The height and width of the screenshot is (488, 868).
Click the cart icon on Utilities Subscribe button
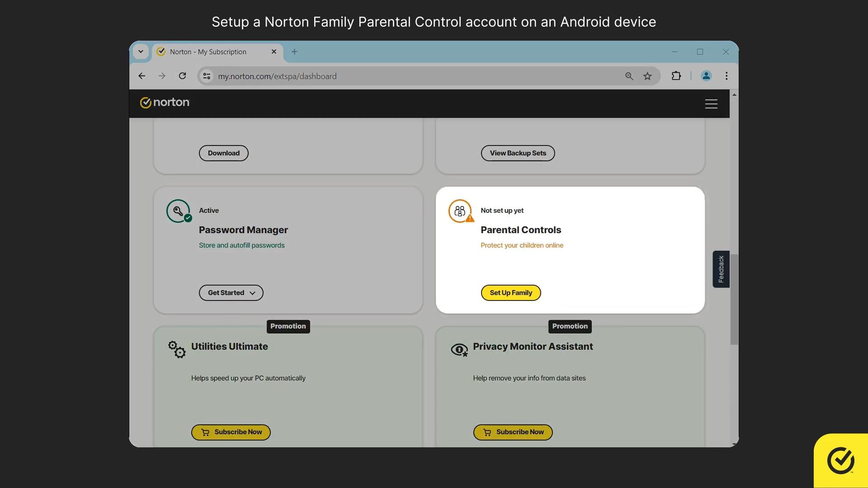(x=205, y=432)
